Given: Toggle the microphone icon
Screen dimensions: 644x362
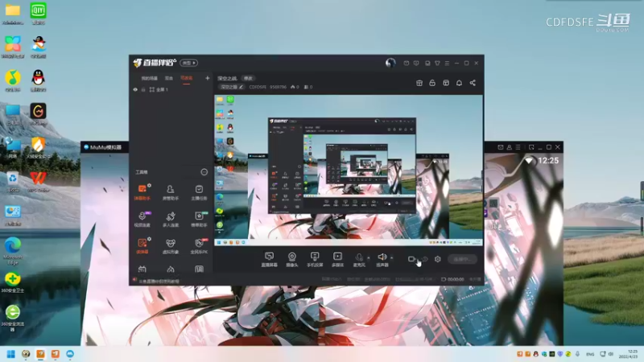Looking at the screenshot, I should (x=359, y=257).
